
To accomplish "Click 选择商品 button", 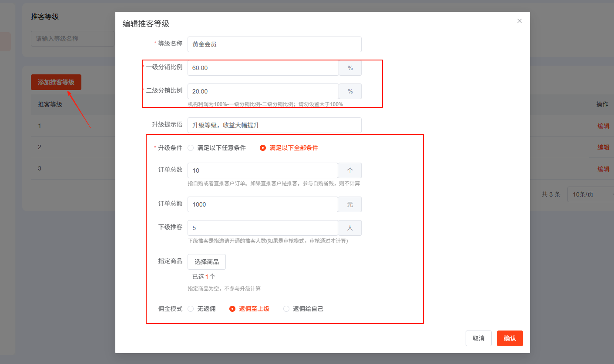I will [207, 262].
